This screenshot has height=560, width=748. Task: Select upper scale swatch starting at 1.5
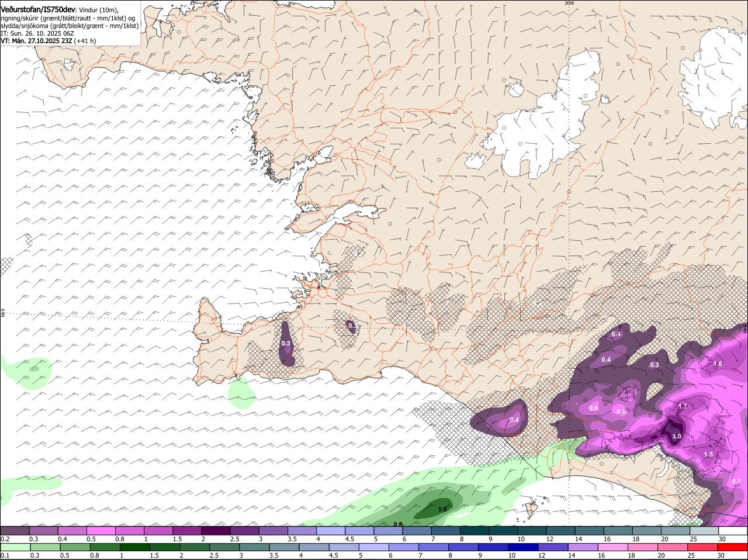tap(187, 531)
